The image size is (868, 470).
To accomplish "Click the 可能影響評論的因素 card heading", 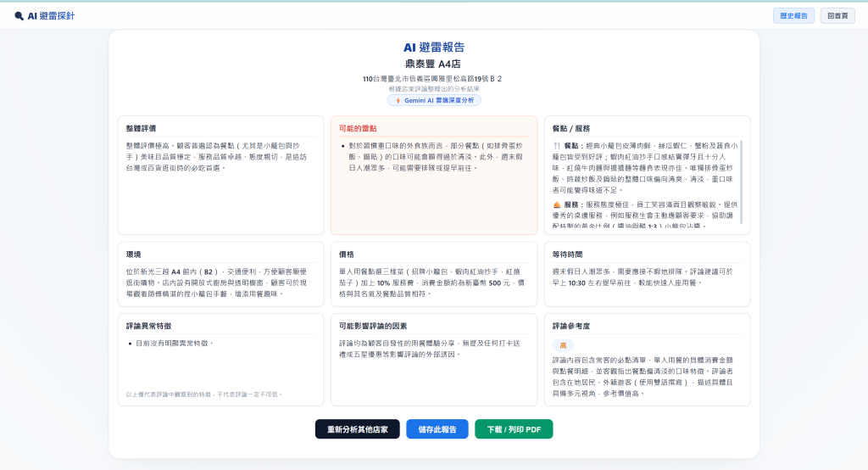I will coord(373,326).
